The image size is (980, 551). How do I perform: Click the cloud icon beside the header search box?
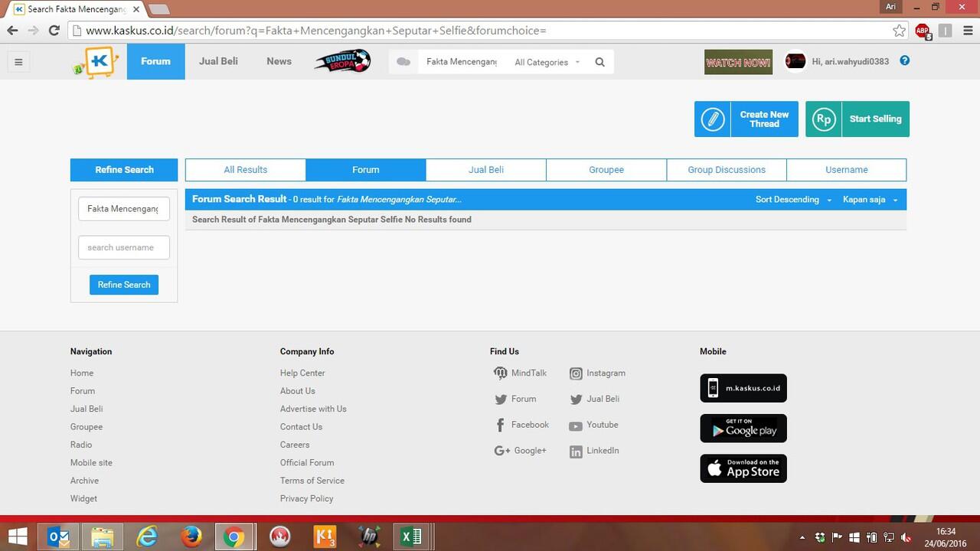click(x=403, y=62)
